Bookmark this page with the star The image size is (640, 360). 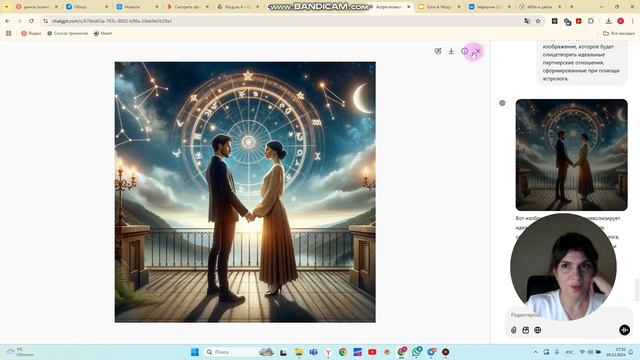point(538,21)
